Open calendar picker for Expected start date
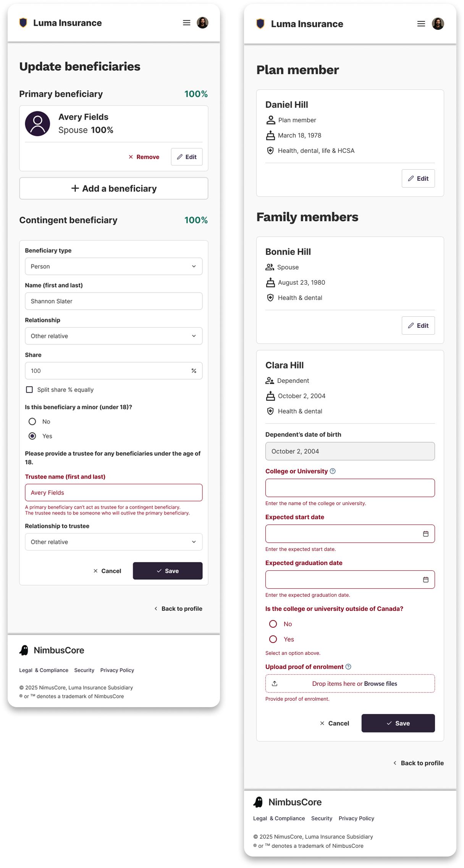This screenshot has width=464, height=868. 425,534
